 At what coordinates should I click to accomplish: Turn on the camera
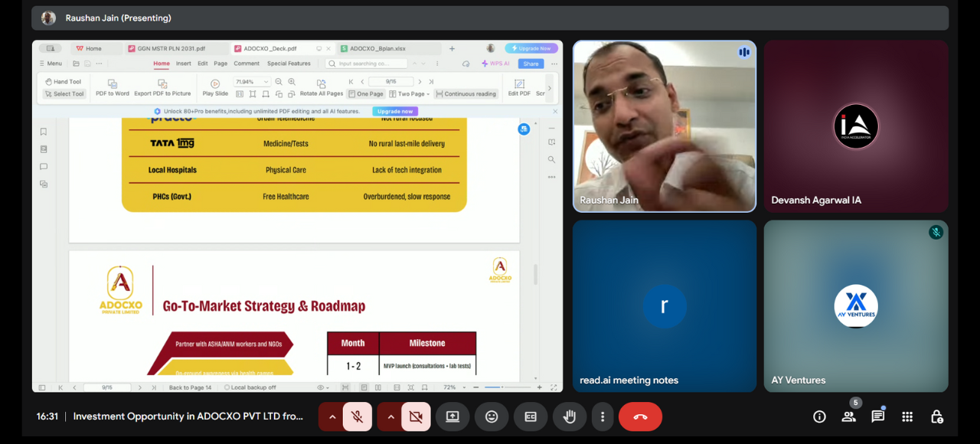pos(416,416)
